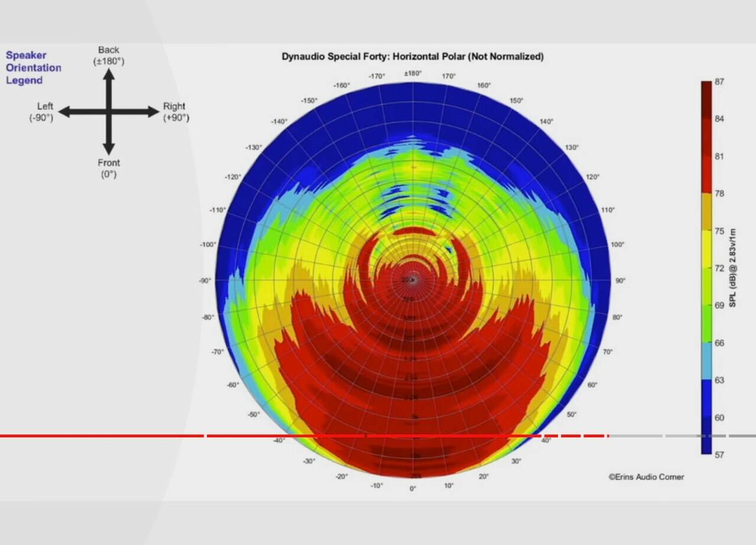Click the '100°' angle label on the polar plot
The height and width of the screenshot is (545, 756).
(617, 245)
